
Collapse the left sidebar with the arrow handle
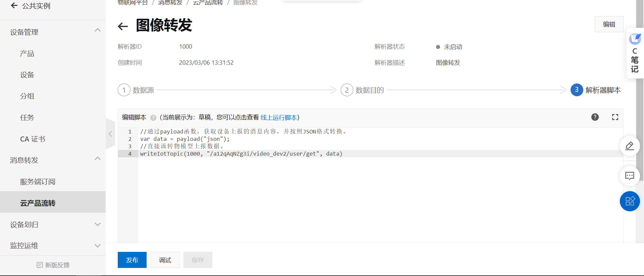point(110,134)
